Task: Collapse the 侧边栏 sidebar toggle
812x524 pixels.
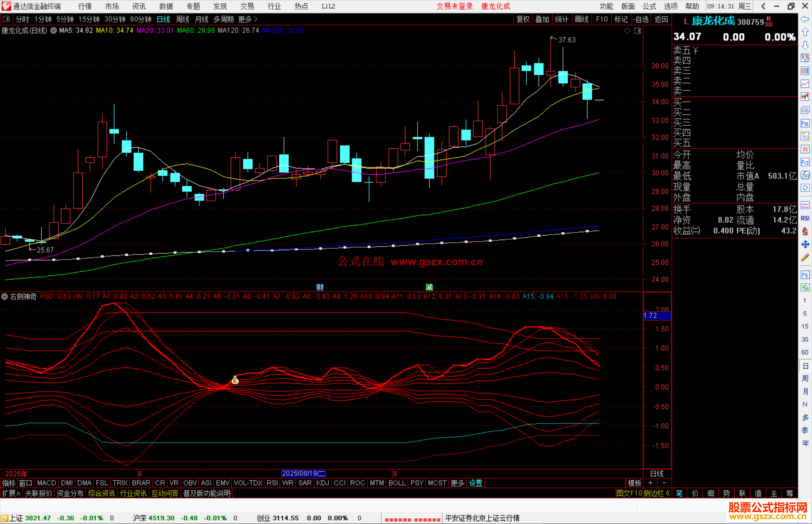Action: point(657,493)
